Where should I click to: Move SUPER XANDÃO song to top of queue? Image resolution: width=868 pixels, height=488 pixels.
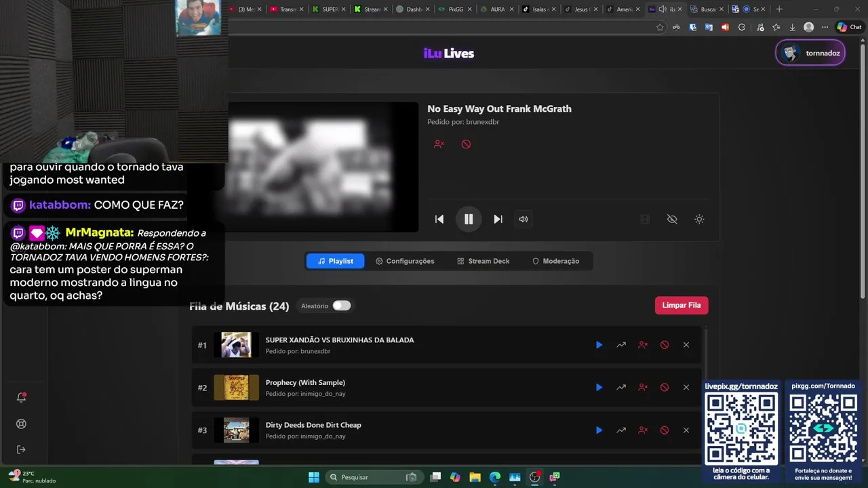coord(621,345)
